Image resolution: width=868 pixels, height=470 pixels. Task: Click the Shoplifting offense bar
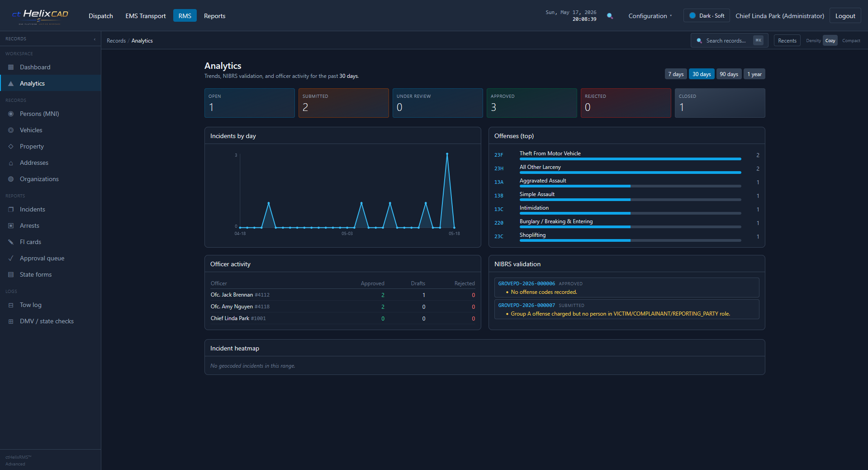(x=630, y=240)
